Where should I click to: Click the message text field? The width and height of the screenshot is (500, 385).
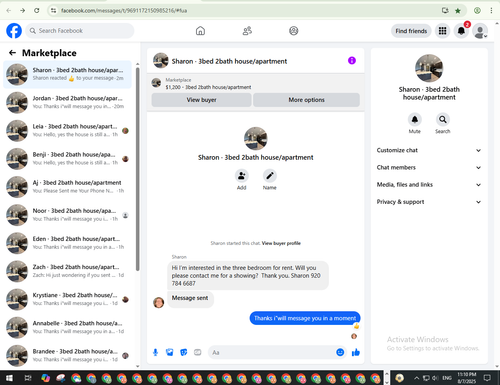(272, 352)
